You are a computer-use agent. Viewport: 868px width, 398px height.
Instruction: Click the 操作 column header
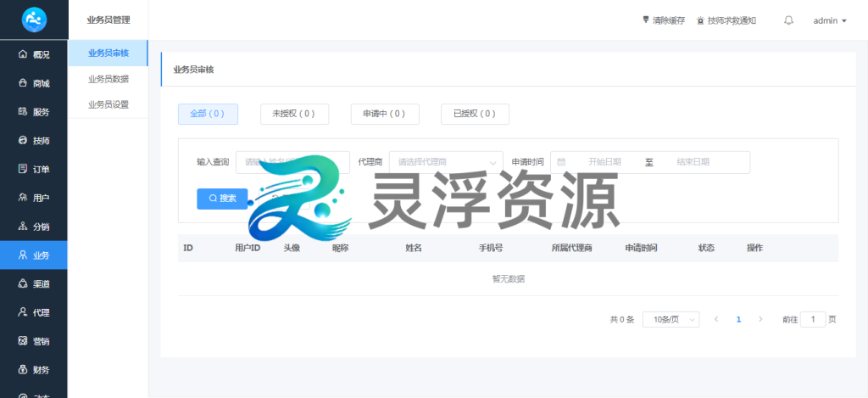755,249
